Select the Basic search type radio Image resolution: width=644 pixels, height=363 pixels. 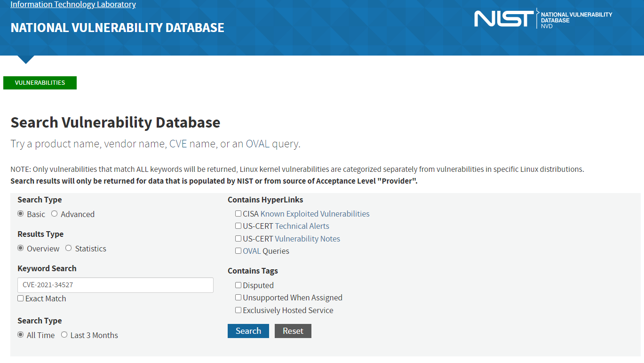[x=21, y=214]
